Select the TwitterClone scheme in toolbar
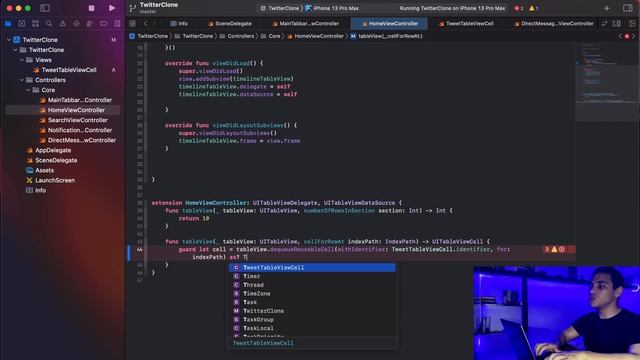Viewport: 640px width, 360px height. point(280,8)
